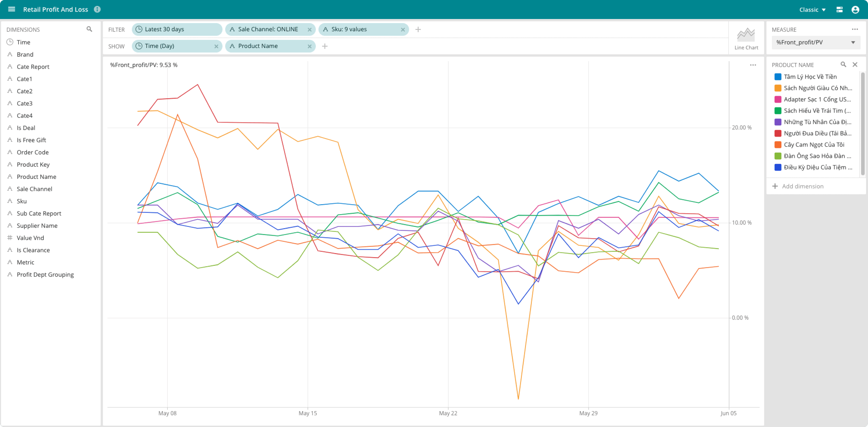Image resolution: width=868 pixels, height=427 pixels.
Task: Select the Supplier Name dimension
Action: 51,226
